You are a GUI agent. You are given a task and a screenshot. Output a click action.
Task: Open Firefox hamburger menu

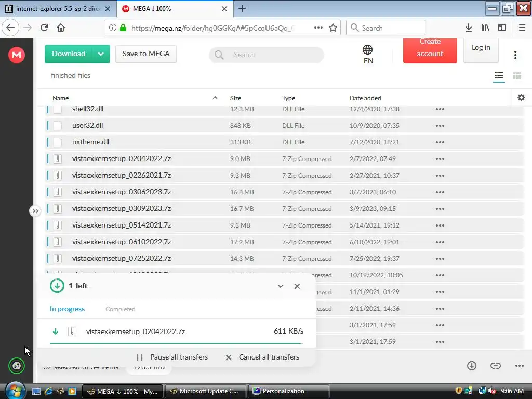click(x=522, y=28)
